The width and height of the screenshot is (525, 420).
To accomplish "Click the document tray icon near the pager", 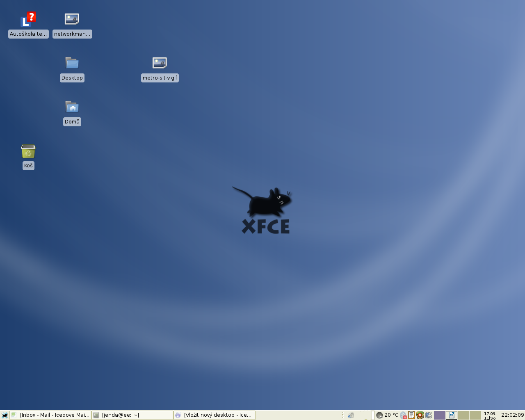I will coord(451,415).
